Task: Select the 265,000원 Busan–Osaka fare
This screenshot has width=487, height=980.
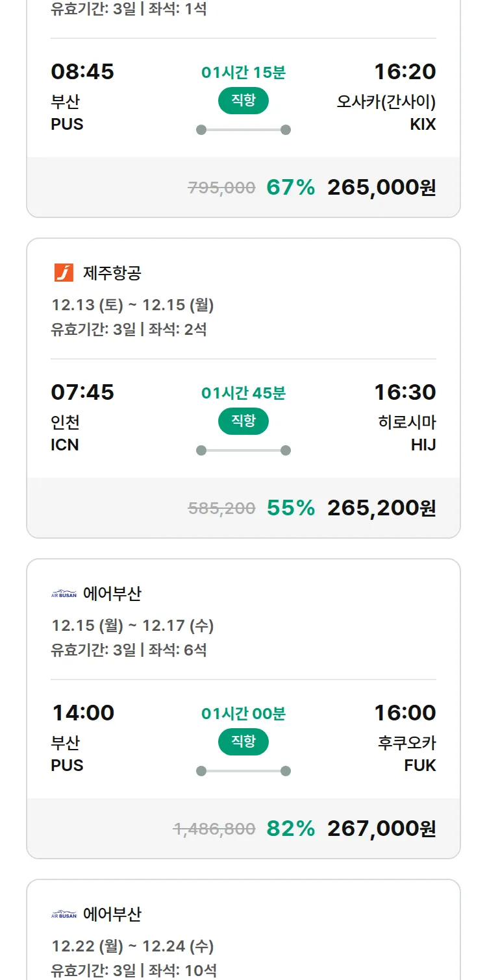Action: [x=381, y=188]
